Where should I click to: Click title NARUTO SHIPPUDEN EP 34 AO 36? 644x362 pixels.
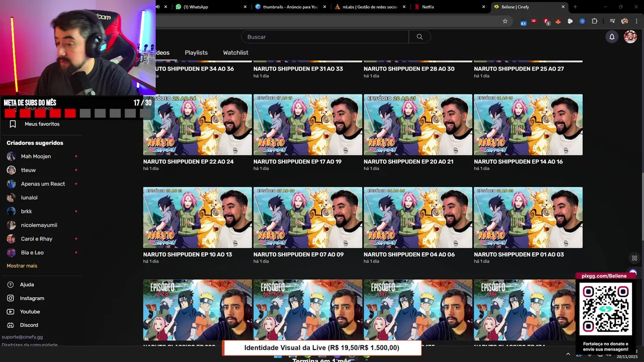coord(195,69)
